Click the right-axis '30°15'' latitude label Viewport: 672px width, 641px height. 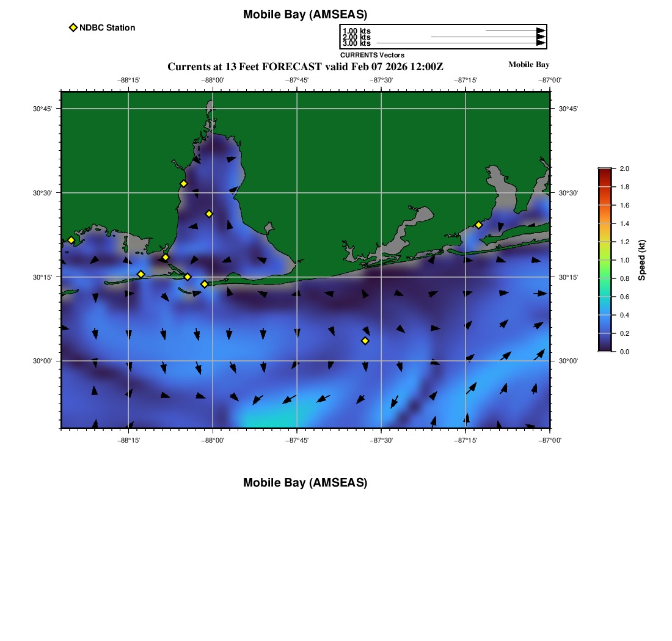pyautogui.click(x=568, y=277)
